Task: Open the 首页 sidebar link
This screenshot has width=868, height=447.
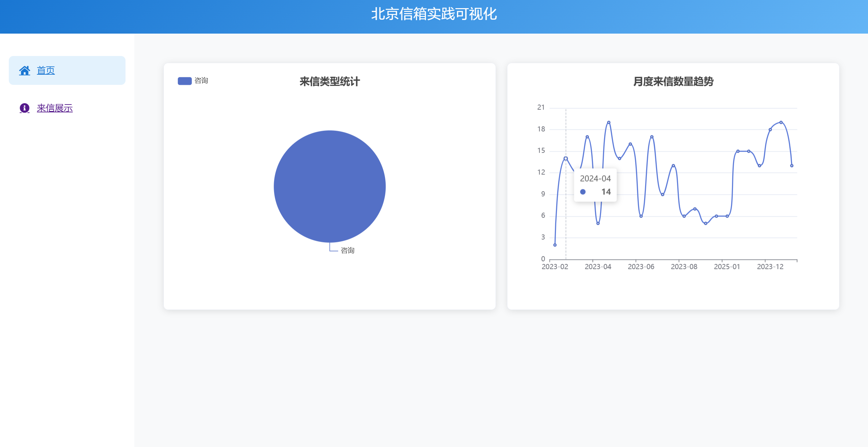Action: [46, 71]
